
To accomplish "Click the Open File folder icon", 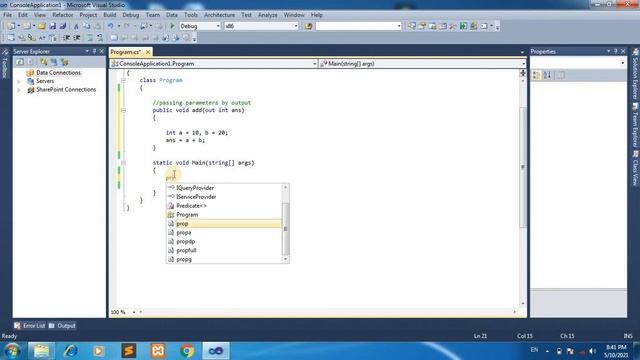I will (42, 26).
